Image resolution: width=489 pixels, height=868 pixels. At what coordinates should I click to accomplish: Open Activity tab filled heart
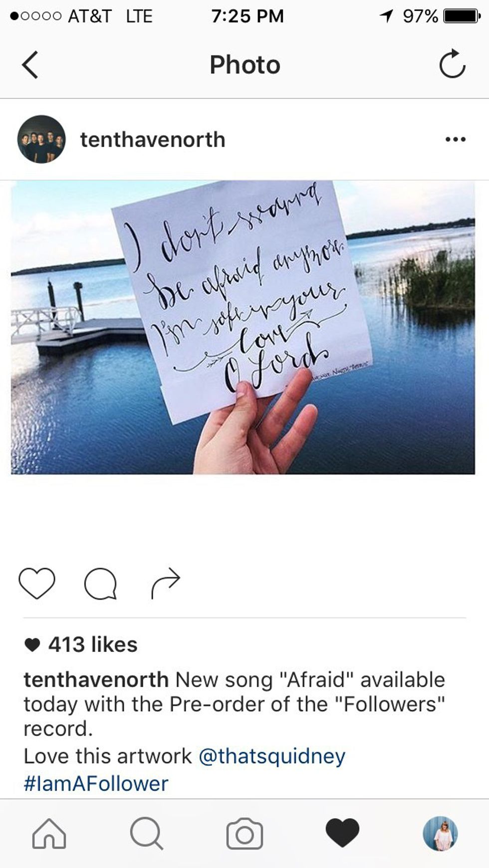(342, 833)
